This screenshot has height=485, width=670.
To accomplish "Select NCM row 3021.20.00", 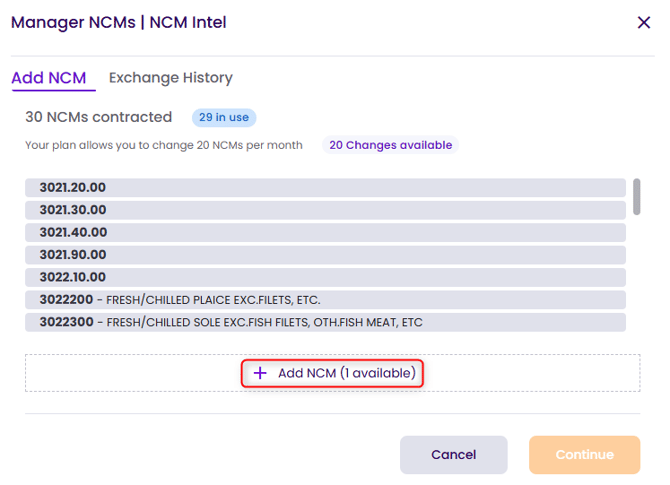I will point(325,188).
